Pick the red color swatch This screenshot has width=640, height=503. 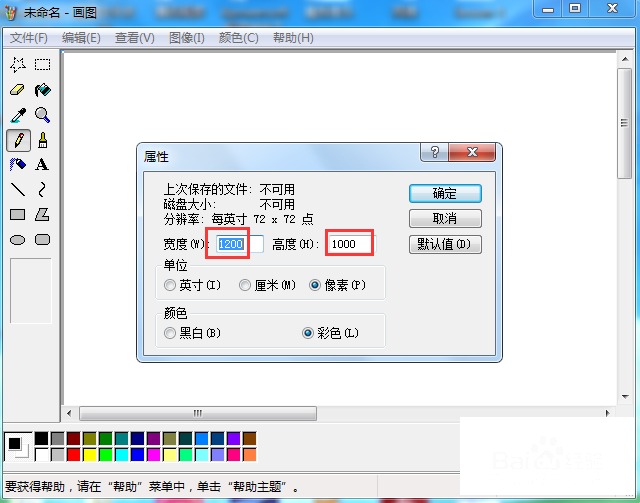[73, 454]
